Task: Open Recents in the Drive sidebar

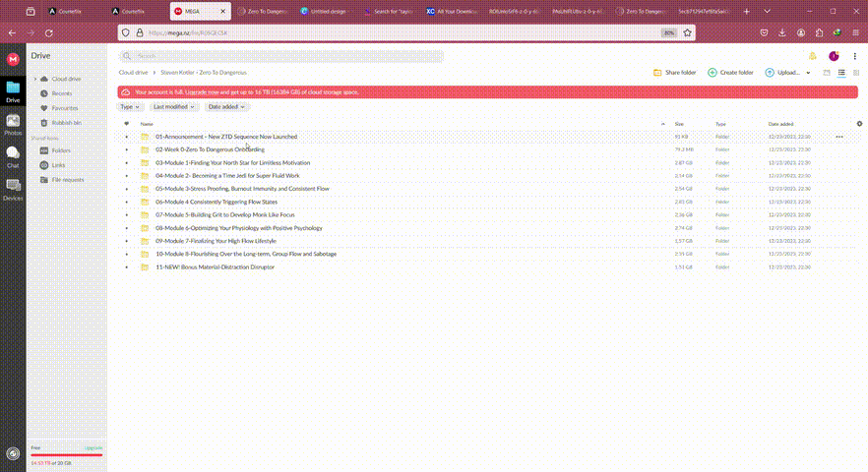Action: [x=61, y=93]
